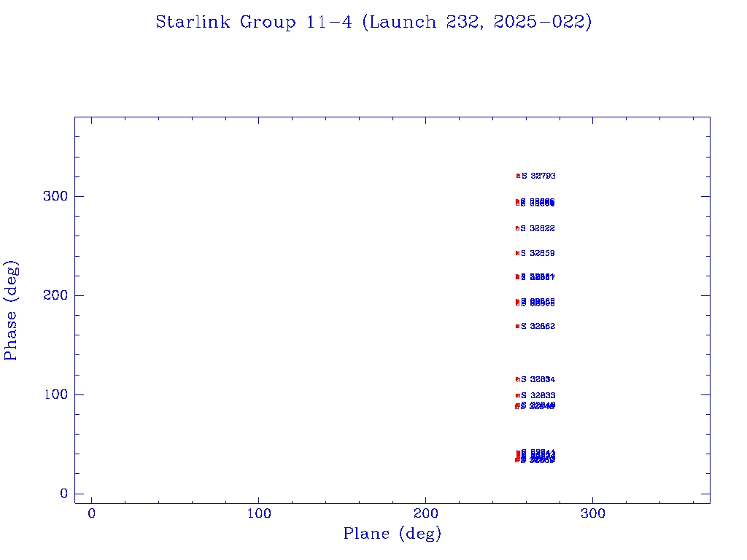Click the satellite label 'S 32859'
The height and width of the screenshot is (560, 747).
click(538, 253)
